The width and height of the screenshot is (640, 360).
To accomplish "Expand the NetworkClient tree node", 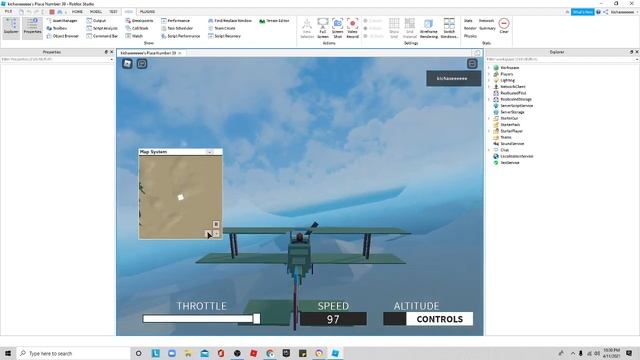I will 489,87.
